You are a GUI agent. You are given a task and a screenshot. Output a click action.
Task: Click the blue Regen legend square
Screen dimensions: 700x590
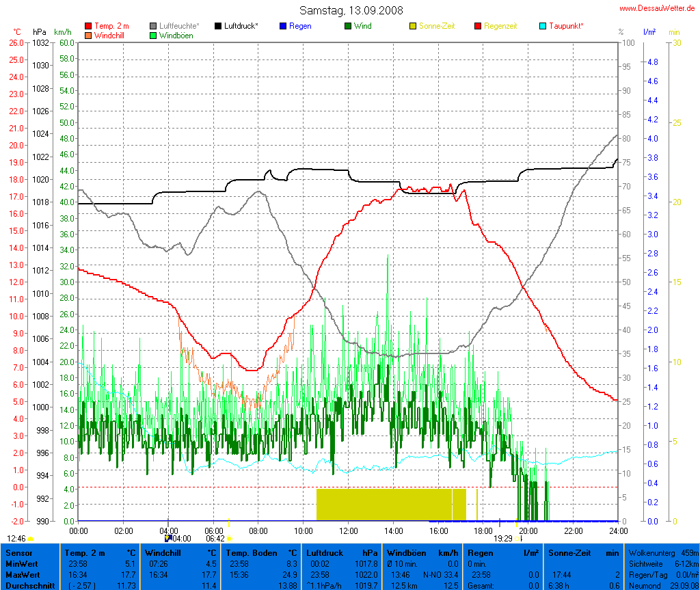[x=283, y=26]
